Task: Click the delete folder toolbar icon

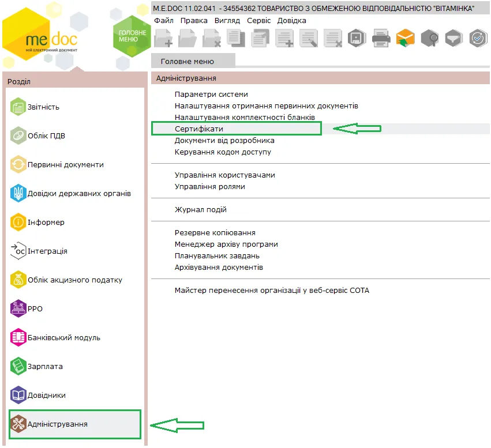Action: [x=212, y=38]
